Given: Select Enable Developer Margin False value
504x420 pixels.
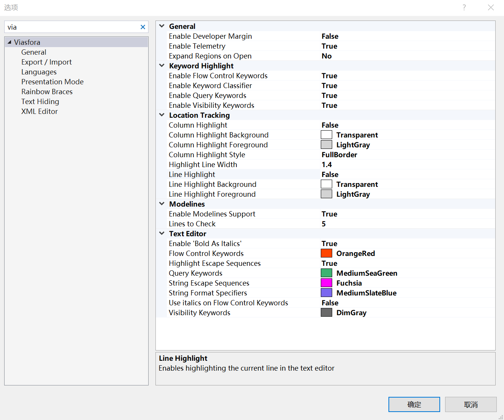Looking at the screenshot, I should pyautogui.click(x=330, y=36).
